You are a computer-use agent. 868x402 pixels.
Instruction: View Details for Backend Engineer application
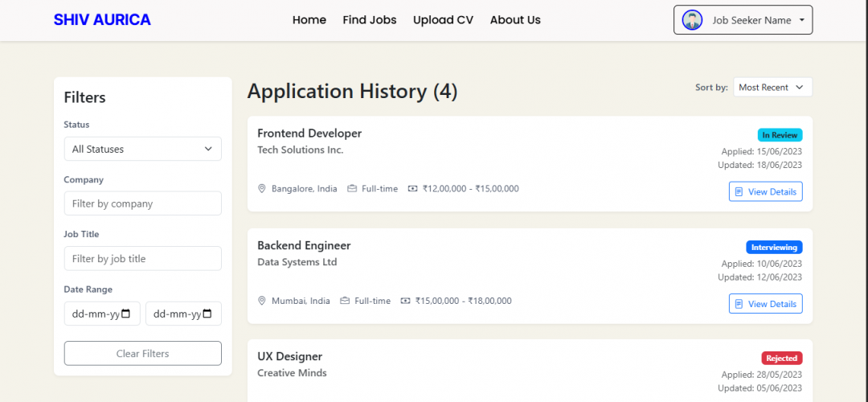pyautogui.click(x=766, y=303)
